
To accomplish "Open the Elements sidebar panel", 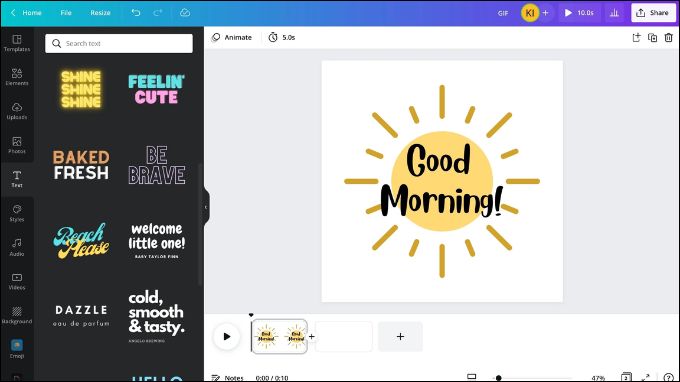I will [17, 77].
